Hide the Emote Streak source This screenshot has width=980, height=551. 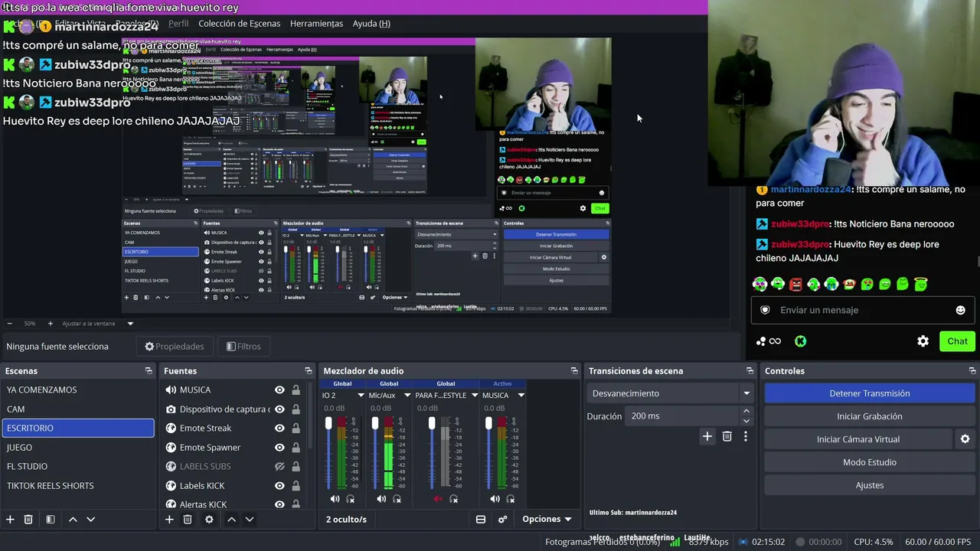click(x=279, y=428)
